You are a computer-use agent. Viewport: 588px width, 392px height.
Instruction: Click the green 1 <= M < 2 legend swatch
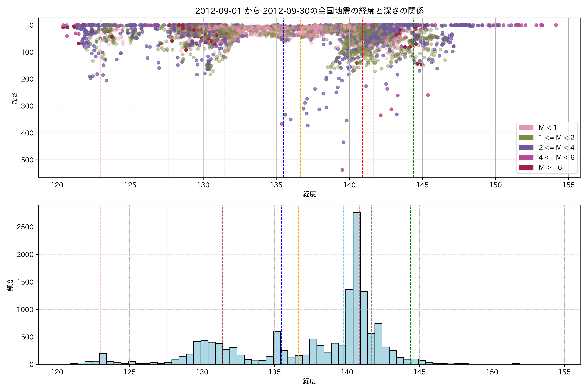[x=526, y=138]
